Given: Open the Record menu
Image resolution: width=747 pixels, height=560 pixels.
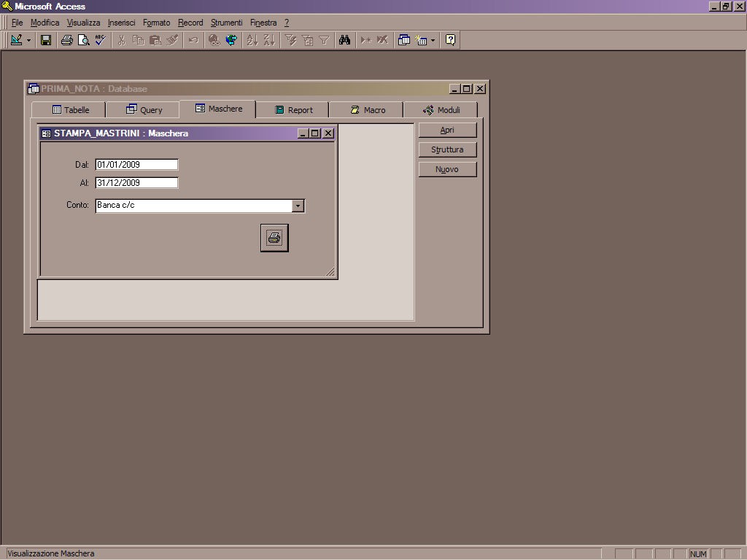Looking at the screenshot, I should [190, 23].
